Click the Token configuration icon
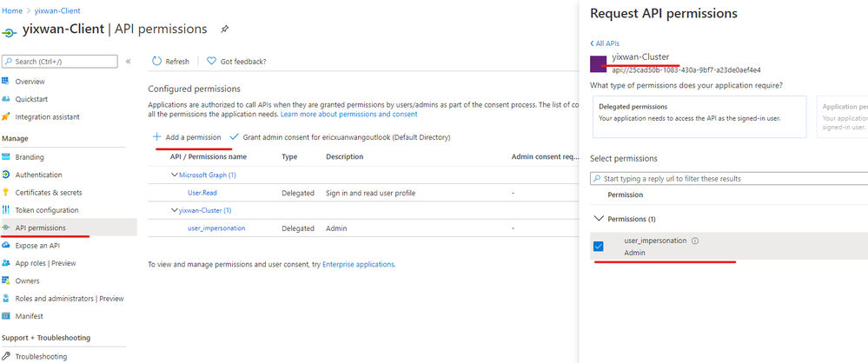Viewport: 868px width, 363px height. coord(6,210)
